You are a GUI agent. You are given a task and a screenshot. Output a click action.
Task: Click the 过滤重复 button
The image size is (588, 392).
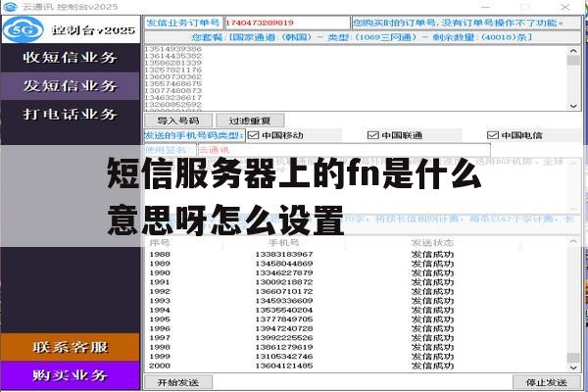click(250, 121)
